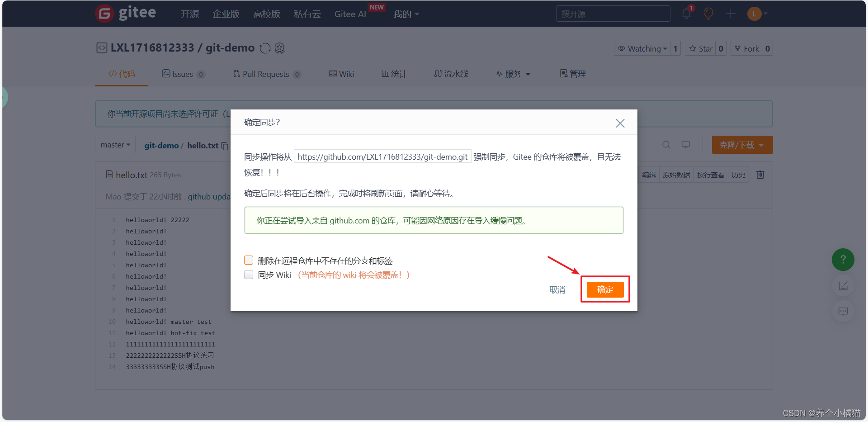Open the master branch selector
The image size is (868, 422).
[x=115, y=145]
